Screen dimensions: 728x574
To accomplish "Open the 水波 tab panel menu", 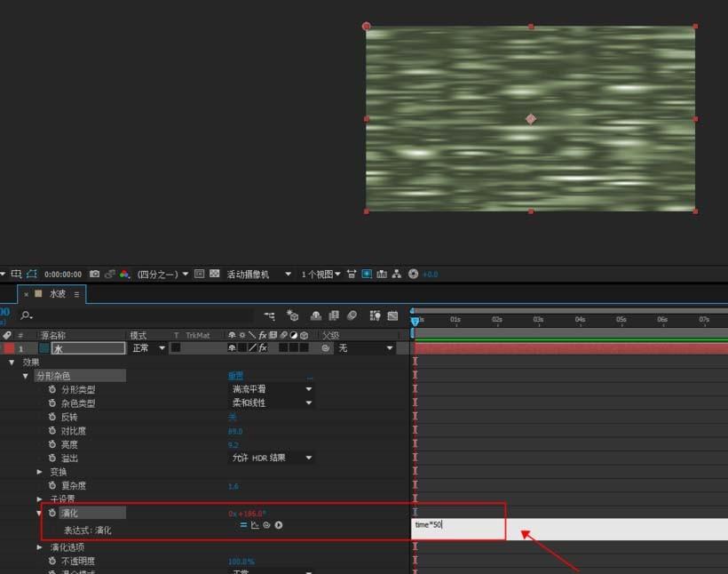I will pos(77,293).
